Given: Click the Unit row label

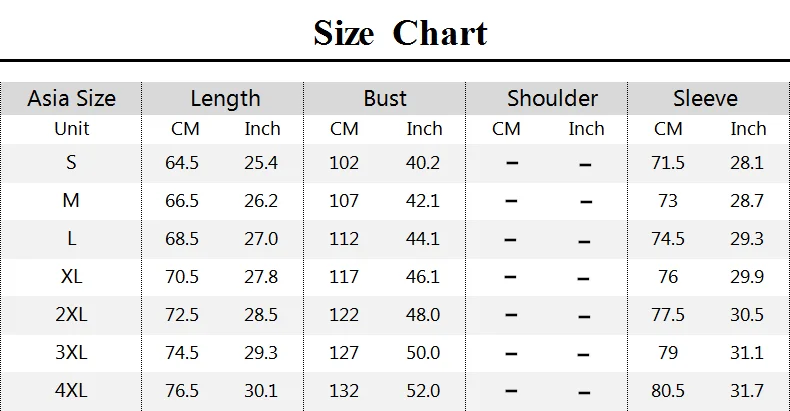Looking at the screenshot, I should (x=71, y=129).
